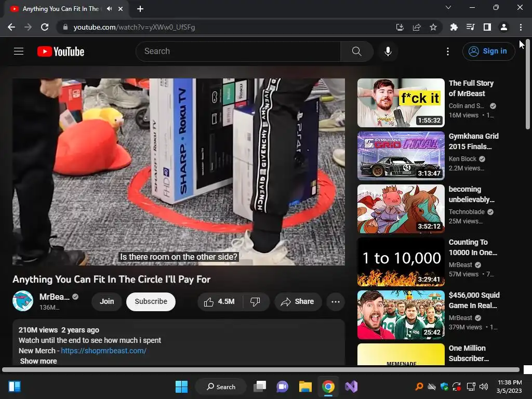Open Colin and S... channel name
The height and width of the screenshot is (399, 532).
point(467,106)
